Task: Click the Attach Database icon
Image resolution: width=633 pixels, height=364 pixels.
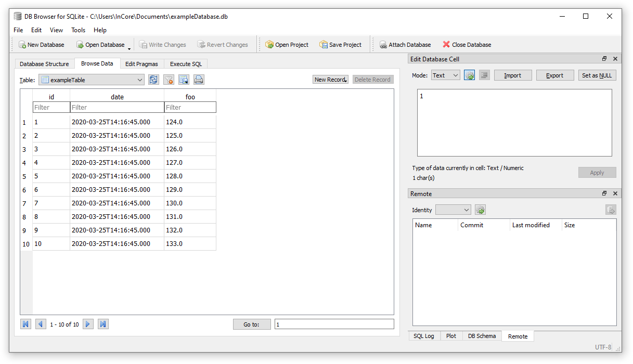Action: coord(383,45)
